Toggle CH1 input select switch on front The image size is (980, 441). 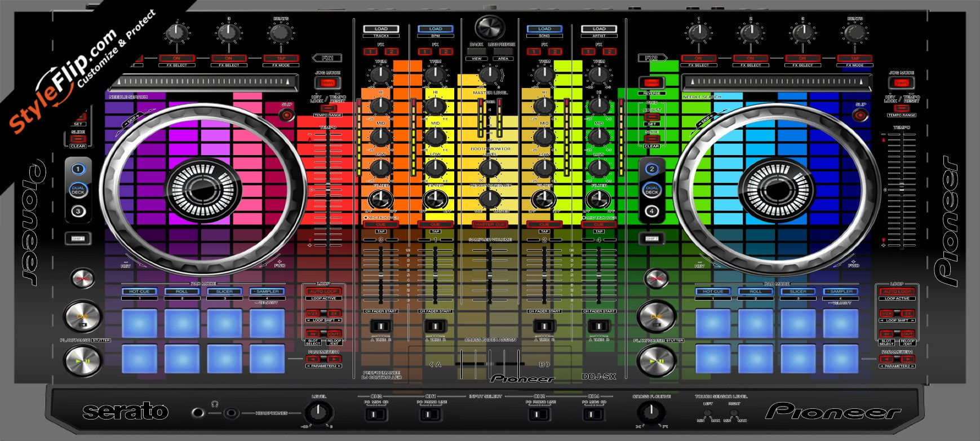431,414
